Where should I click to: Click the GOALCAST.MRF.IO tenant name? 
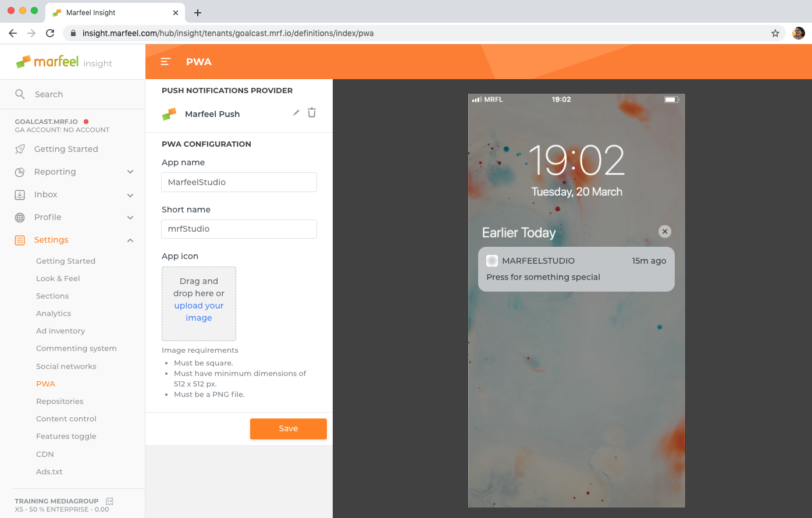47,122
